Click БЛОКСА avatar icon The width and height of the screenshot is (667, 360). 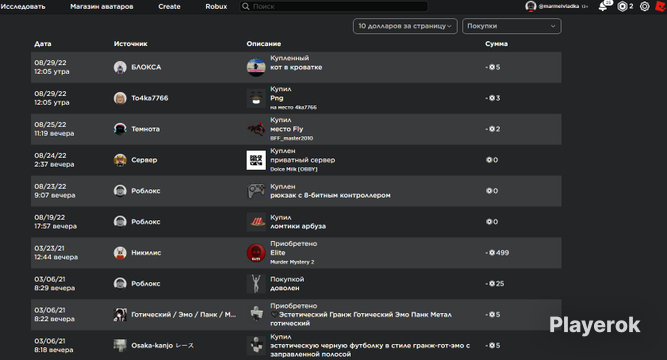click(120, 67)
